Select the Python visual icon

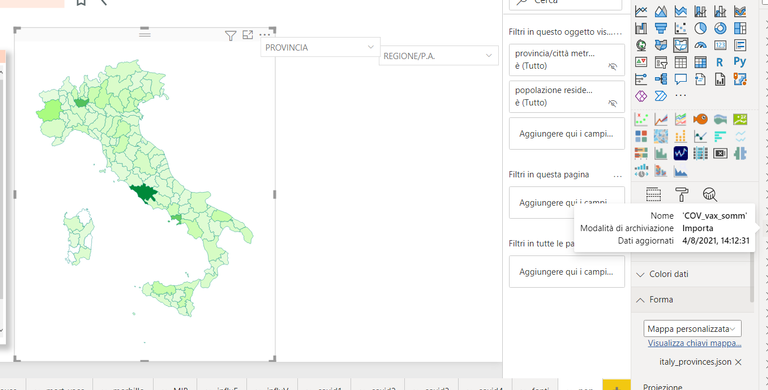pos(740,62)
